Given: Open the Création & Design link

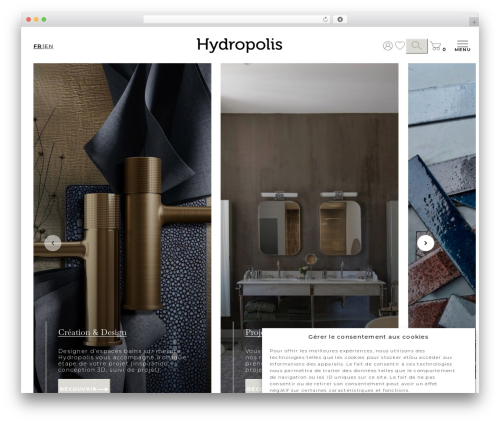Looking at the screenshot, I should pos(92,332).
